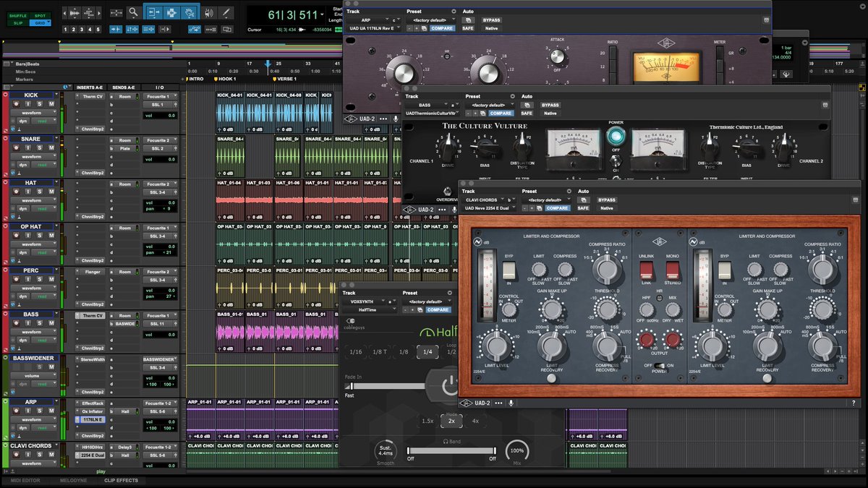Screen dimensions: 868x488
Task: Solo the SNARE track
Action: 40,147
